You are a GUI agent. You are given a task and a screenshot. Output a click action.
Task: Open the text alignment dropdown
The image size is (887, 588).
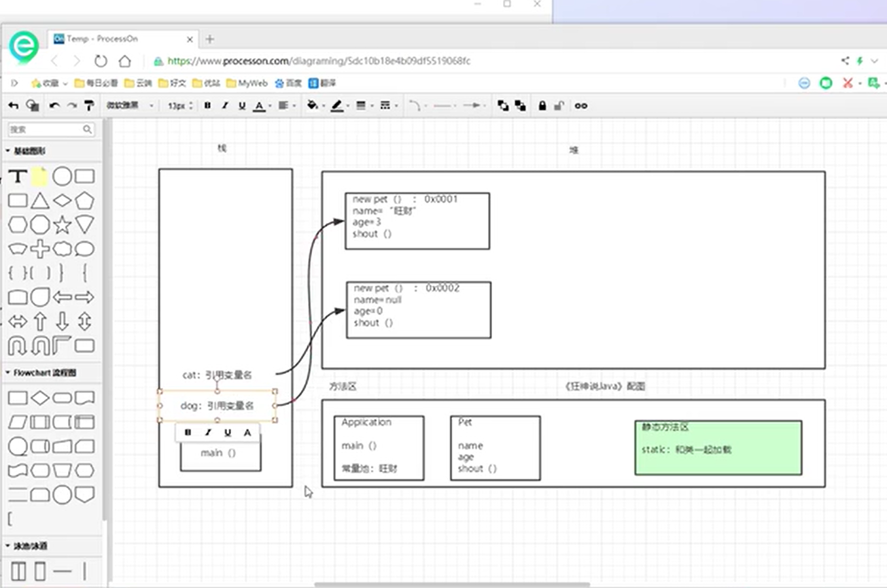[286, 105]
